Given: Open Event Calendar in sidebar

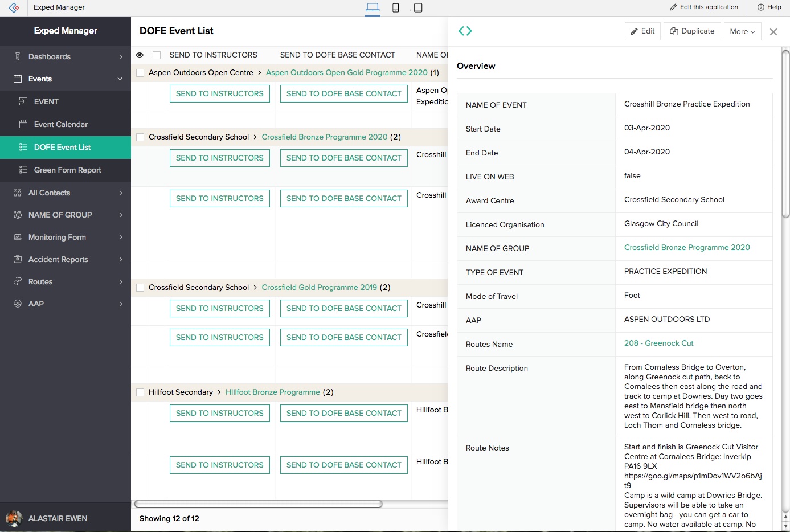Looking at the screenshot, I should (60, 124).
